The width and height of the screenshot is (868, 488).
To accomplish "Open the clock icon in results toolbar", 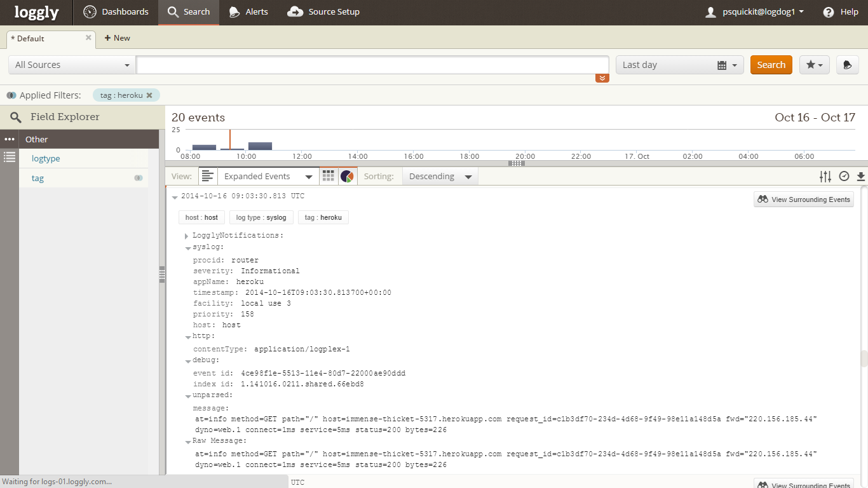I will point(844,176).
